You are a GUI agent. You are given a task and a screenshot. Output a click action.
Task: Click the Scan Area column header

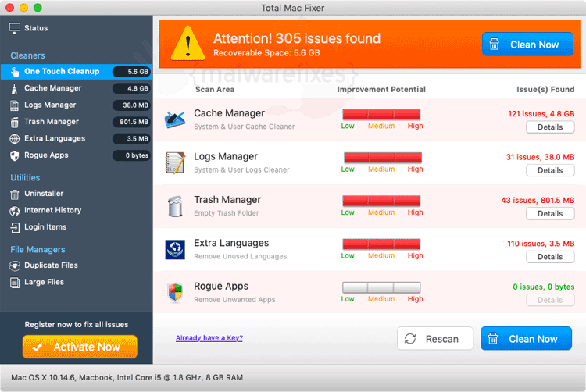pyautogui.click(x=215, y=90)
